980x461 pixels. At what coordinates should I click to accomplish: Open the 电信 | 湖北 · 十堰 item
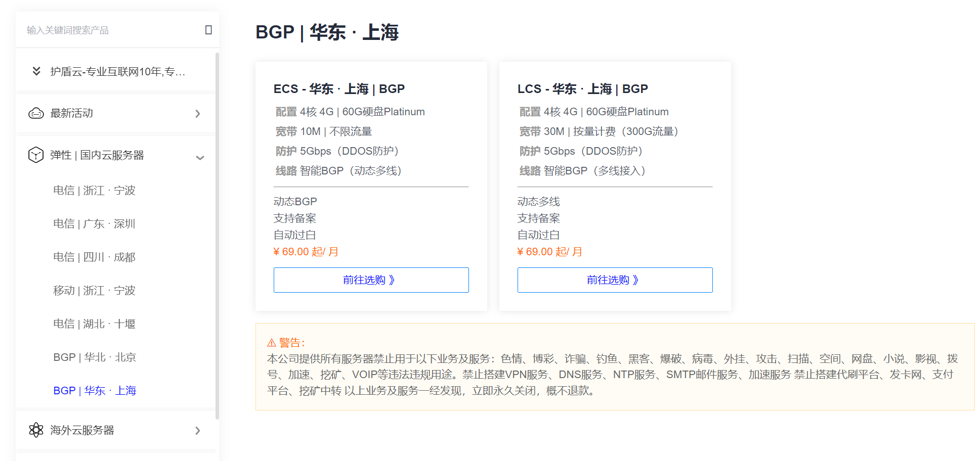[x=94, y=324]
